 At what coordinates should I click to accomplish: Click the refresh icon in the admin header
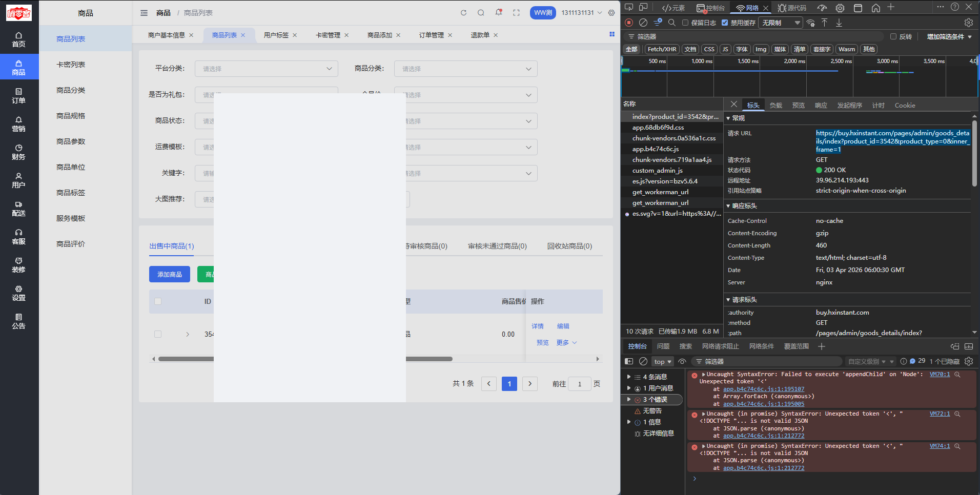click(463, 13)
